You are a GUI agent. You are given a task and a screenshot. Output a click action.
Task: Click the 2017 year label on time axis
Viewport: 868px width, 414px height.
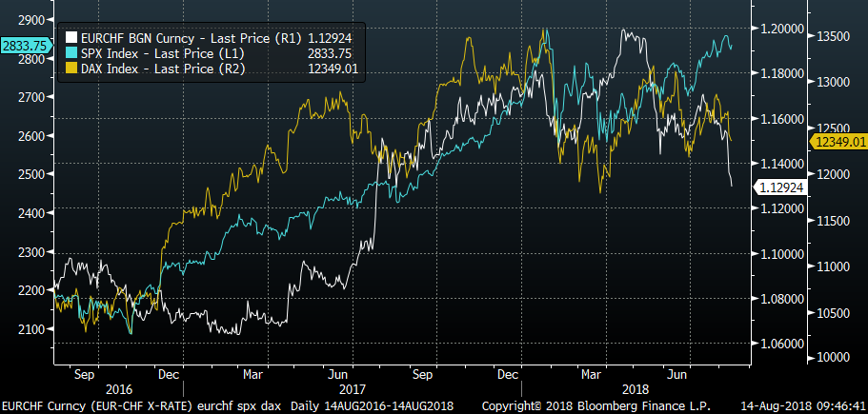click(353, 388)
